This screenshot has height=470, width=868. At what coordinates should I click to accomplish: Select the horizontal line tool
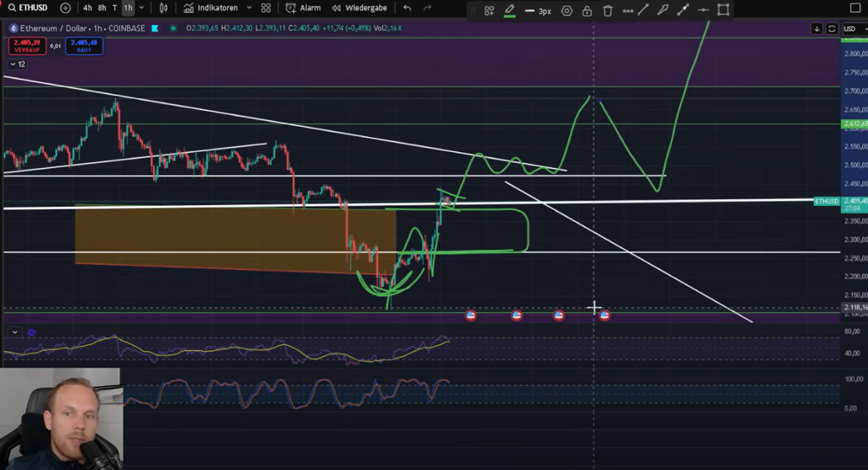(703, 10)
